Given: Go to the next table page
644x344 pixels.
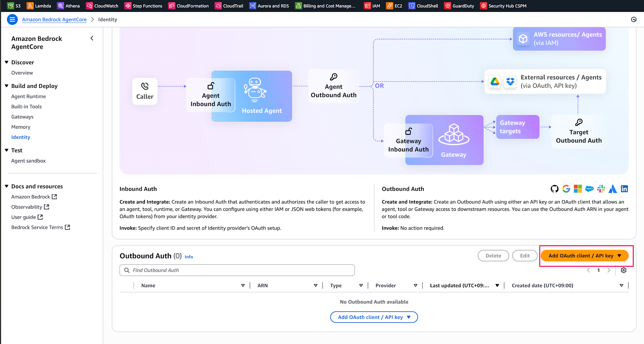Looking at the screenshot, I should [x=609, y=270].
